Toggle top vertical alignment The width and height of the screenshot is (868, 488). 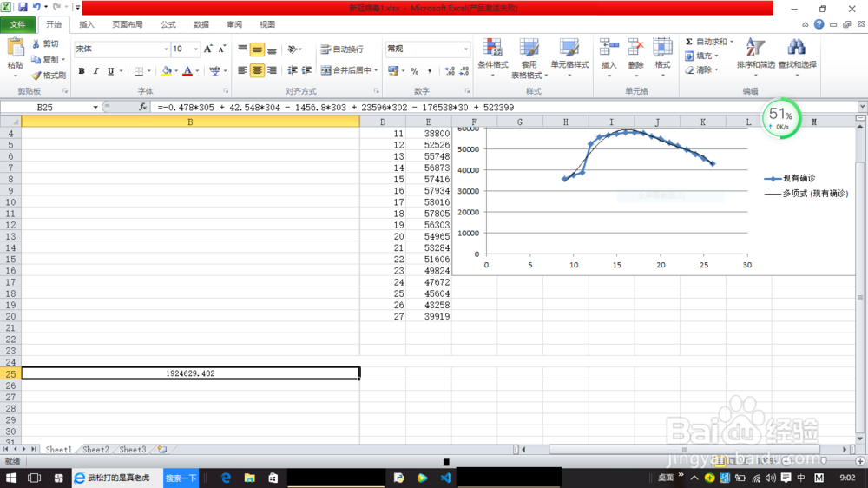coord(242,49)
